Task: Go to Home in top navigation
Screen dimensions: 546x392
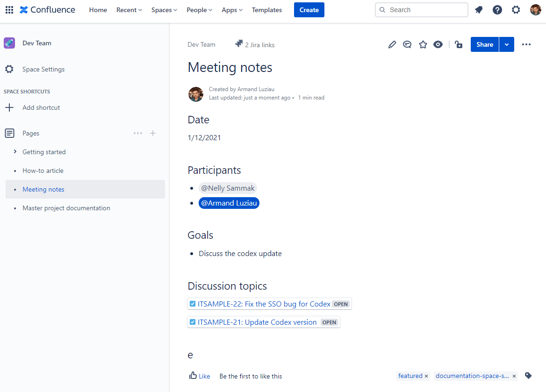Action: (98, 10)
